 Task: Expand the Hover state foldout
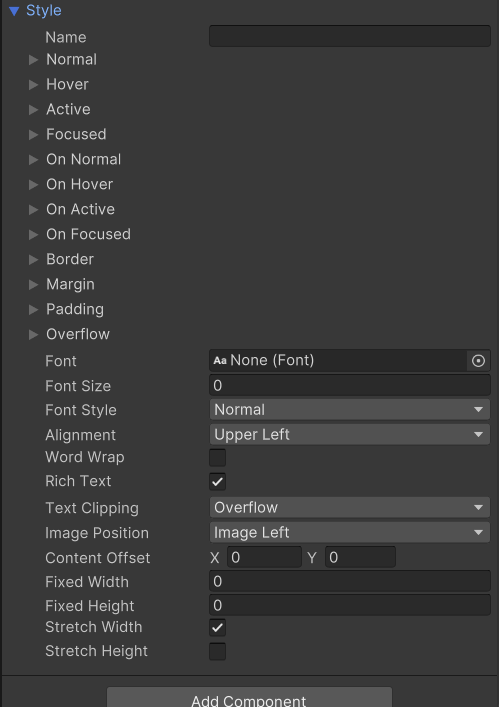33,85
